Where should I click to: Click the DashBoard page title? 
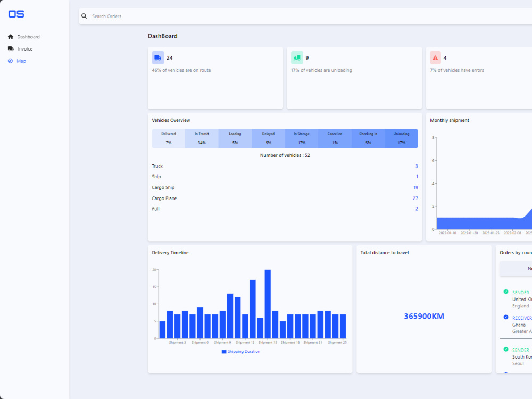point(162,36)
